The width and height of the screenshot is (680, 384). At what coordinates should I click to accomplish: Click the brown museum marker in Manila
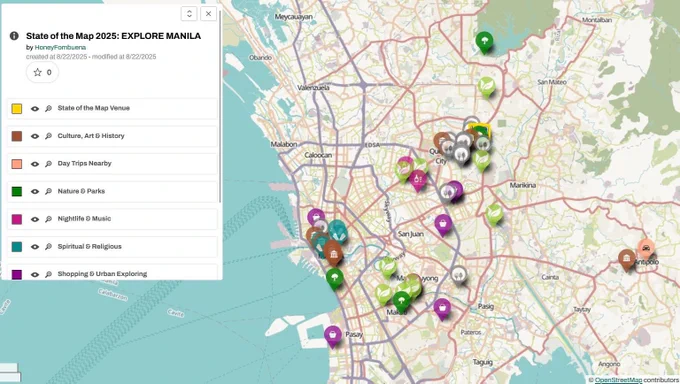333,254
